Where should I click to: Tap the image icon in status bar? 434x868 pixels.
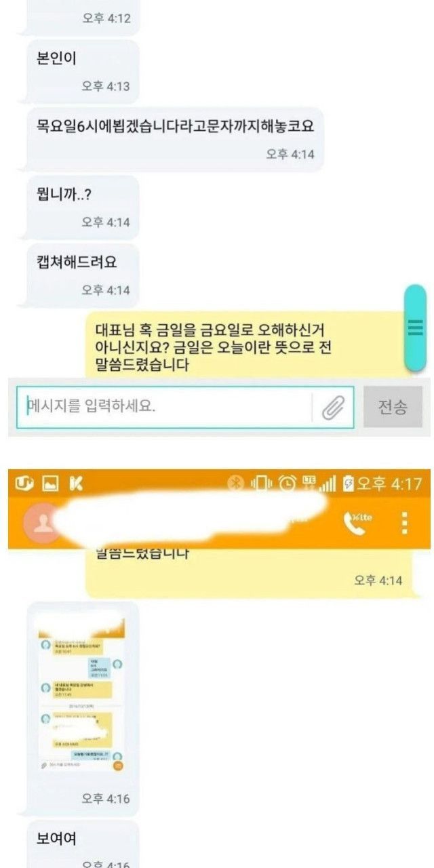[x=50, y=484]
